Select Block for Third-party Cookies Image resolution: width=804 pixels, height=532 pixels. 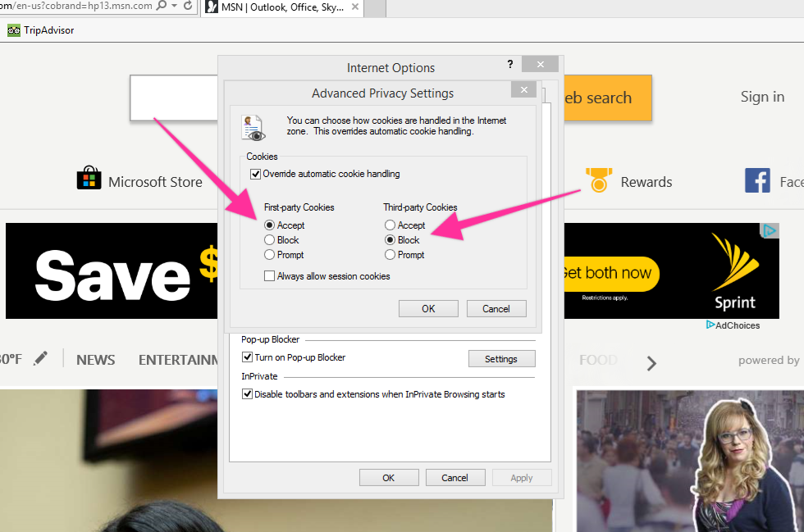(390, 239)
